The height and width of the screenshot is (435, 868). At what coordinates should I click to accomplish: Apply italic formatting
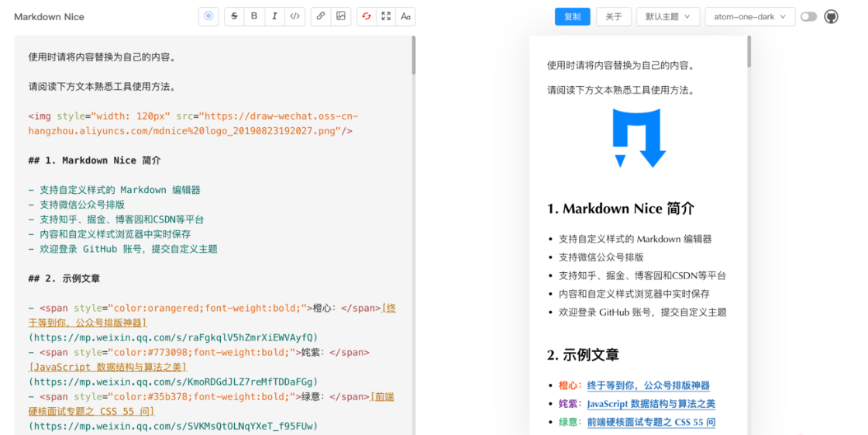coord(274,16)
